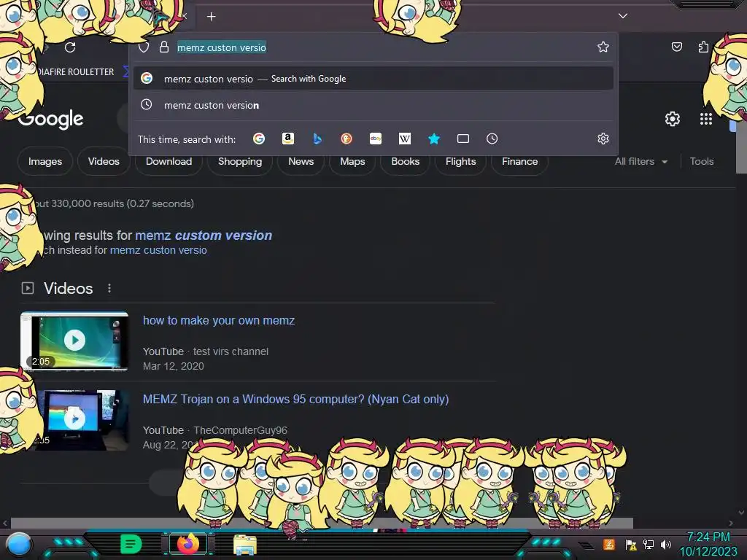747x560 pixels.
Task: Search this time with DuckDuckGo icon
Action: coord(347,139)
